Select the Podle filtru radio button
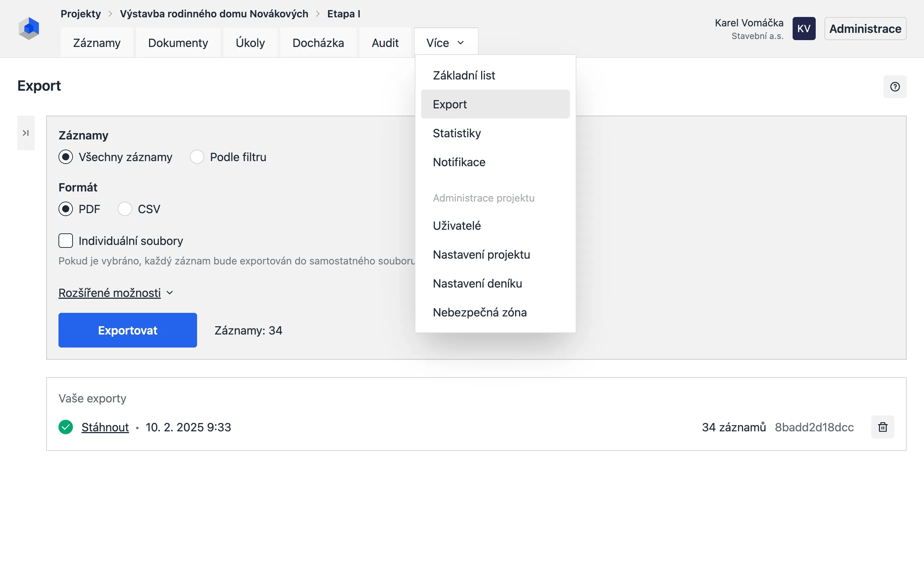This screenshot has width=924, height=578. [197, 157]
